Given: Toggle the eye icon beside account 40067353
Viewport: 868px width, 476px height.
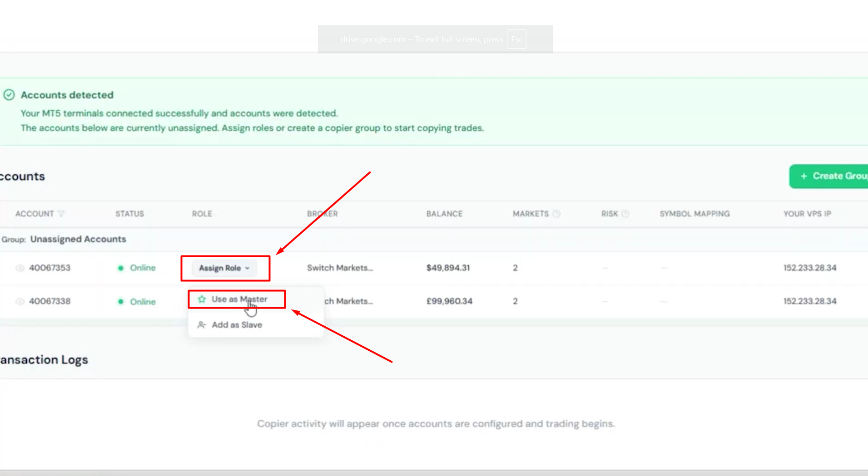Looking at the screenshot, I should pyautogui.click(x=20, y=268).
